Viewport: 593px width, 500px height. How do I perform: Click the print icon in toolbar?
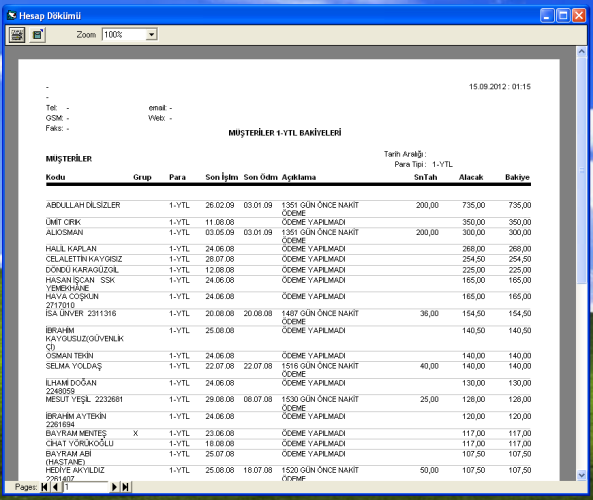17,35
